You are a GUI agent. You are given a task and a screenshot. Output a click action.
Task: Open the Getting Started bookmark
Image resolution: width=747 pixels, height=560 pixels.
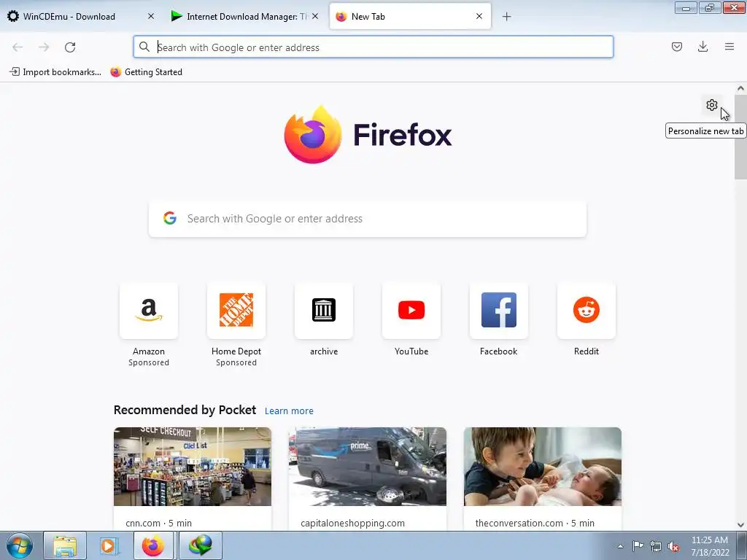pyautogui.click(x=146, y=72)
